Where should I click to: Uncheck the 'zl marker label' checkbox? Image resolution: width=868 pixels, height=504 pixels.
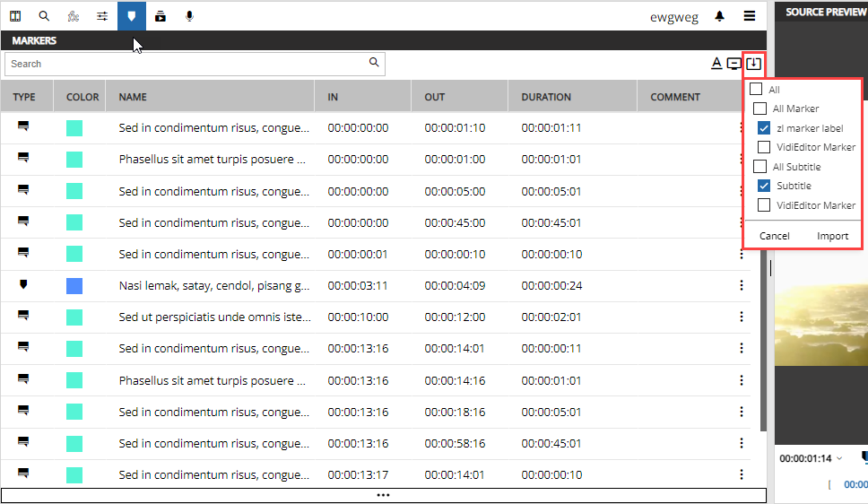pyautogui.click(x=764, y=128)
